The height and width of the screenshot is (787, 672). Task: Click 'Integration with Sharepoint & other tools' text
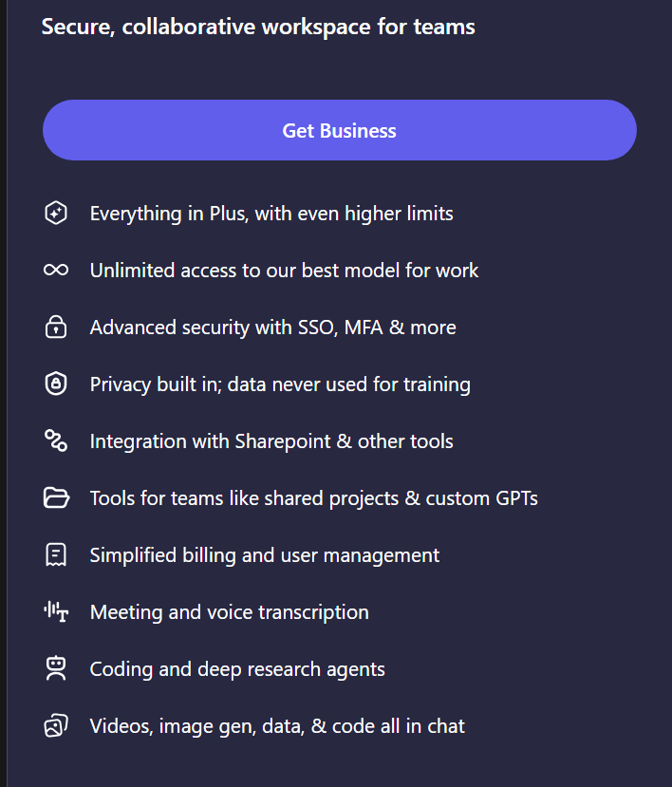[x=271, y=441]
